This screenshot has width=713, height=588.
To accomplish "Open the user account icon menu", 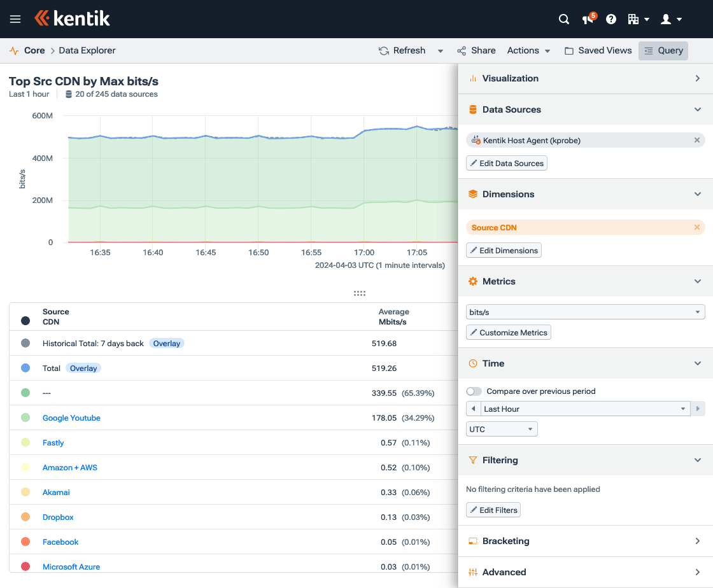I will pyautogui.click(x=667, y=19).
